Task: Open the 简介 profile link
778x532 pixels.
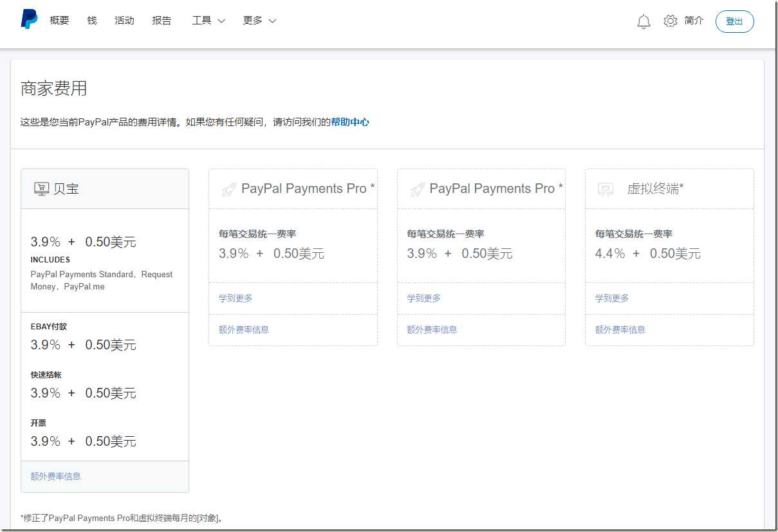Action: tap(694, 21)
